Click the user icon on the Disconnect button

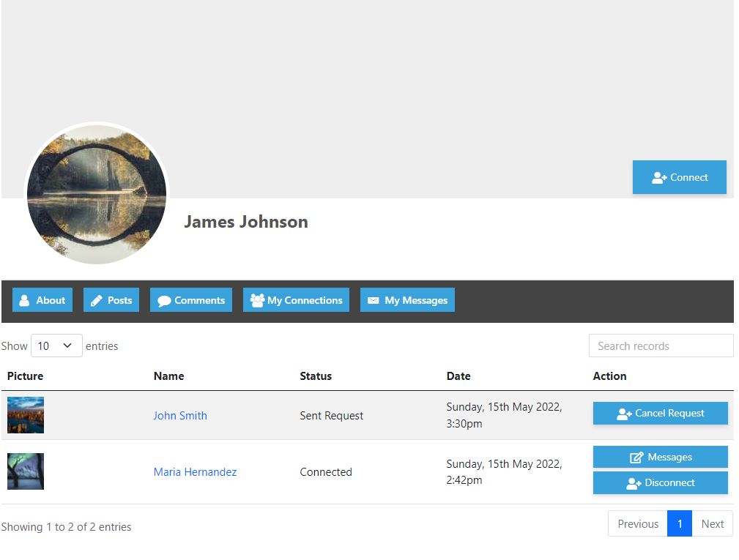tap(634, 483)
